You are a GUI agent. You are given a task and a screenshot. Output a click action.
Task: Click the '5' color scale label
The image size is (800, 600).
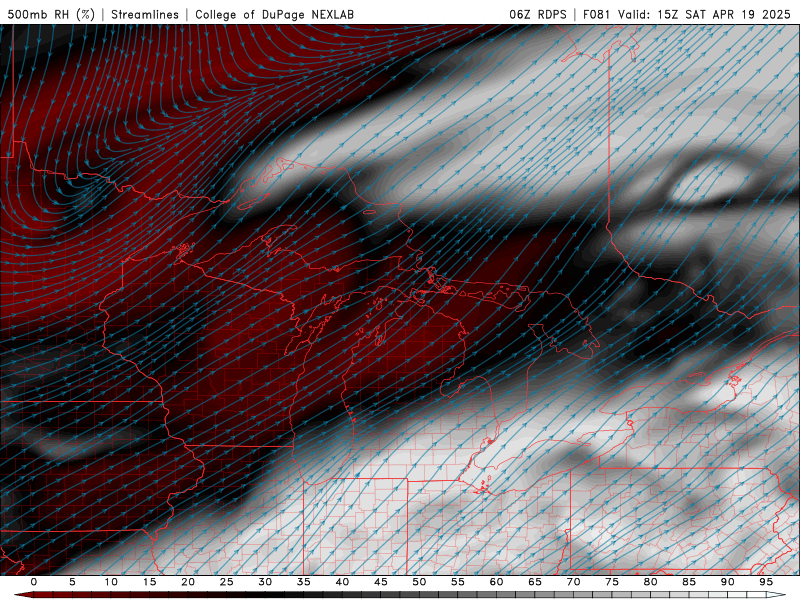(x=72, y=582)
